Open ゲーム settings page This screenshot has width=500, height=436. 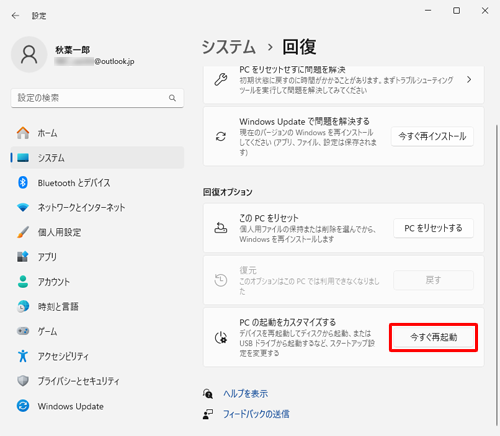pos(97,331)
